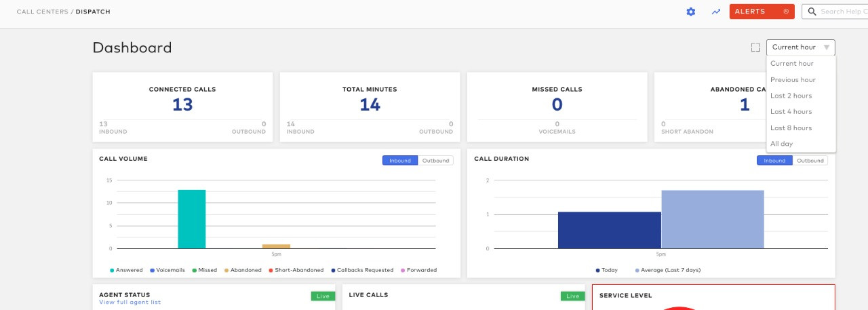
Task: Open settings via the gear icon
Action: 691,12
